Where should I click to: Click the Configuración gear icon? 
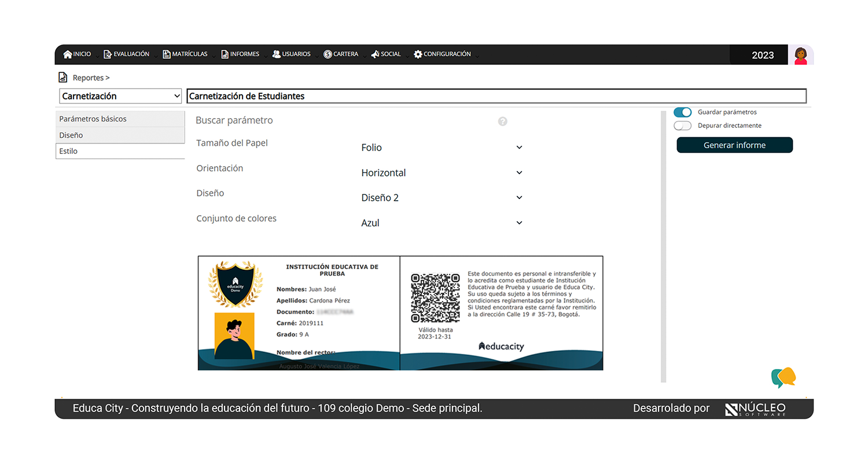click(x=418, y=54)
